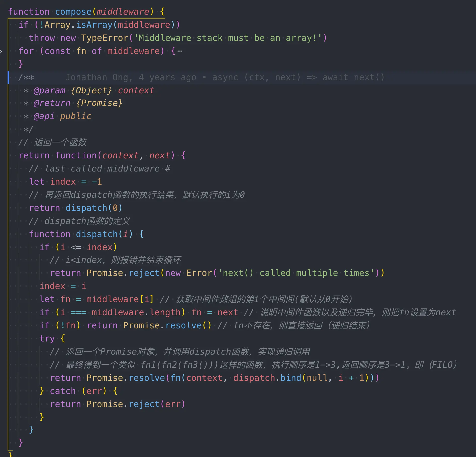
Task: Click 'return function(context, next)' line
Action: [x=102, y=156]
